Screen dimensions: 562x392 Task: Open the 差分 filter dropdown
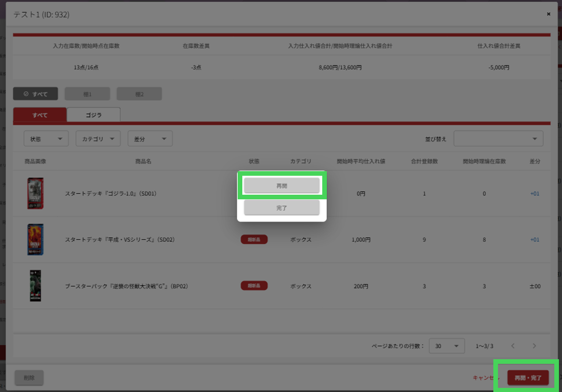click(x=150, y=139)
